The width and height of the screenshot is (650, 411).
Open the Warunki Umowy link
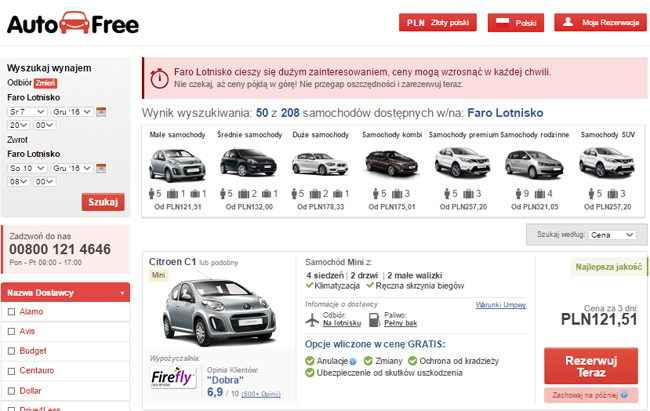501,305
